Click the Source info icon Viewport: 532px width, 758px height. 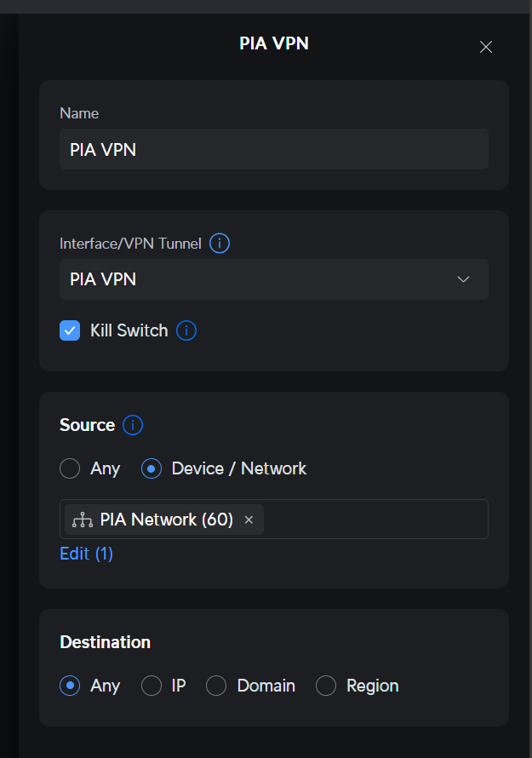pyautogui.click(x=133, y=425)
